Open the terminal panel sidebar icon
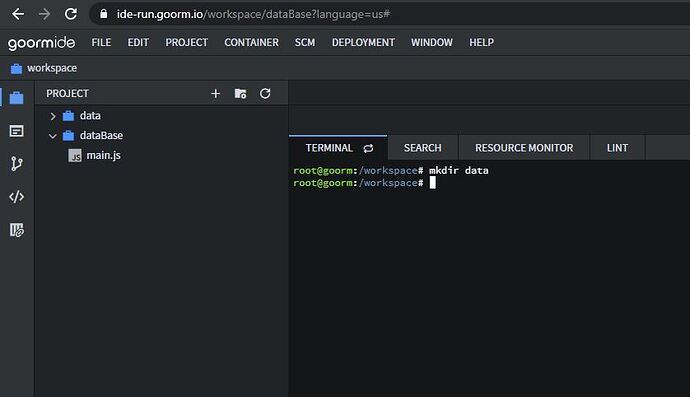 pyautogui.click(x=16, y=131)
